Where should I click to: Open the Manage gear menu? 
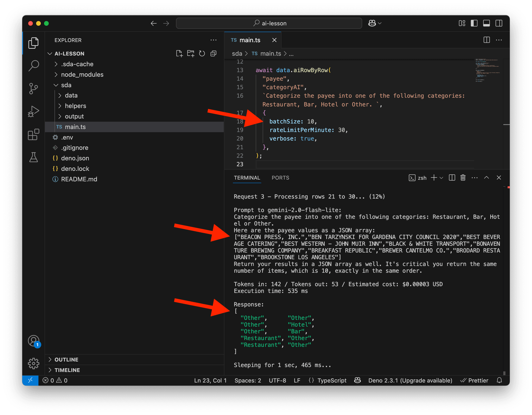(x=33, y=364)
